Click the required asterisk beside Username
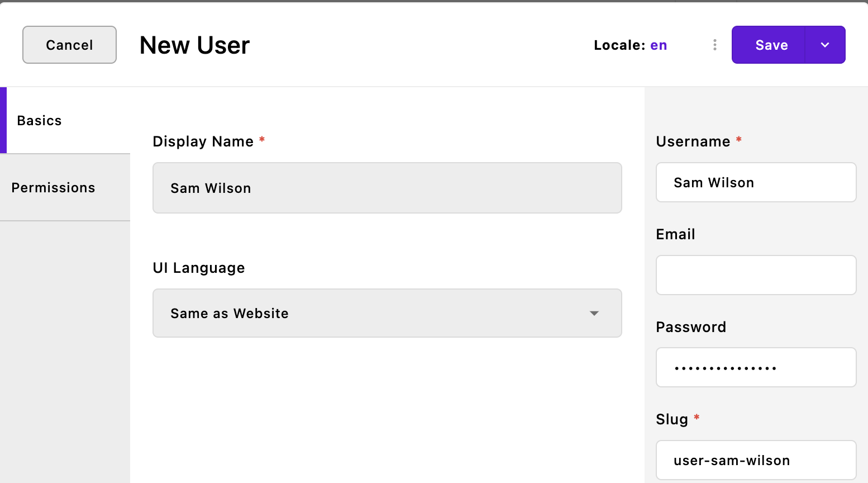This screenshot has width=868, height=483. coord(739,140)
